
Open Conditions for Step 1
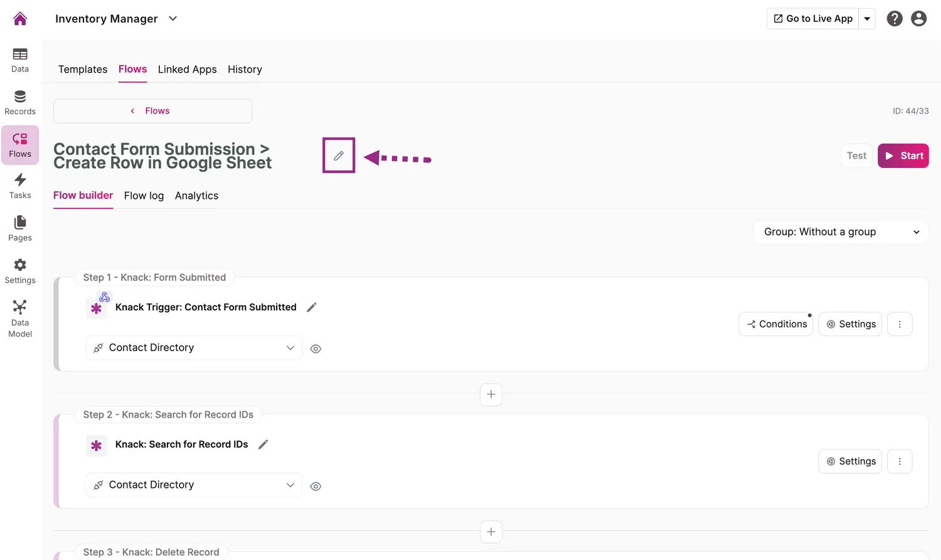tap(776, 324)
